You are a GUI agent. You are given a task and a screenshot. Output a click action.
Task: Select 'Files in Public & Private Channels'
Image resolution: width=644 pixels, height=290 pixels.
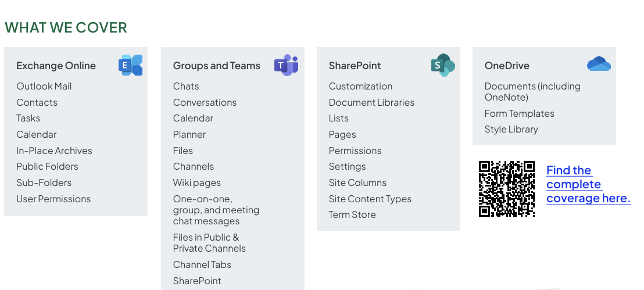point(209,243)
